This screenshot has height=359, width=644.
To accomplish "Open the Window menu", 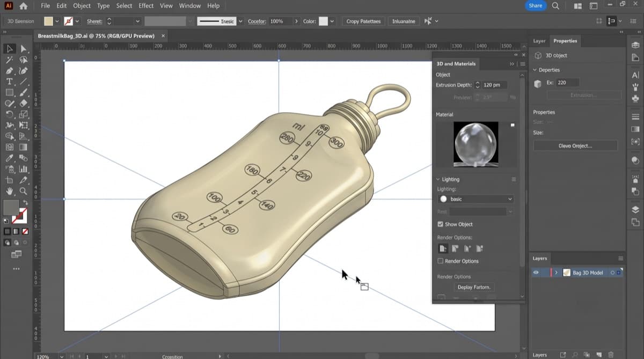I will (x=189, y=6).
